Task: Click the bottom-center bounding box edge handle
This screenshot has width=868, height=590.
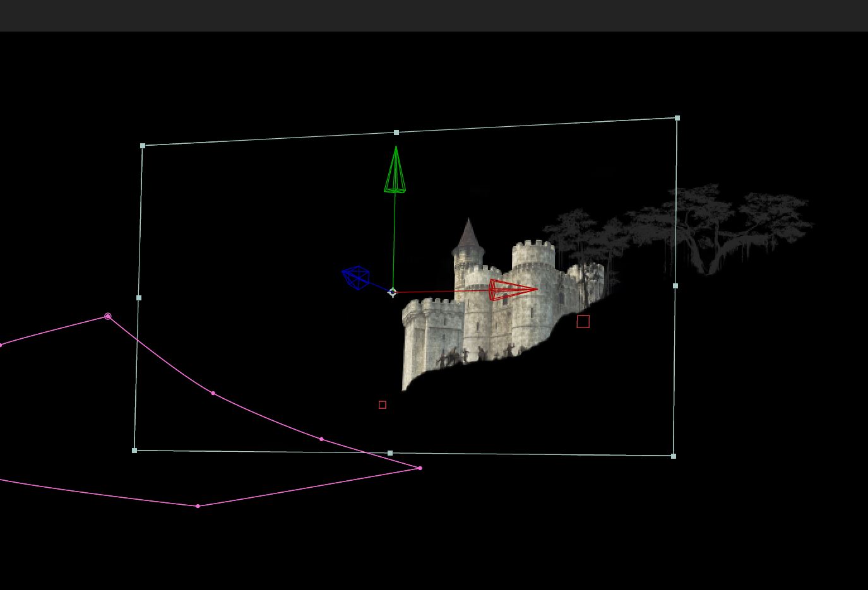Action: point(390,453)
